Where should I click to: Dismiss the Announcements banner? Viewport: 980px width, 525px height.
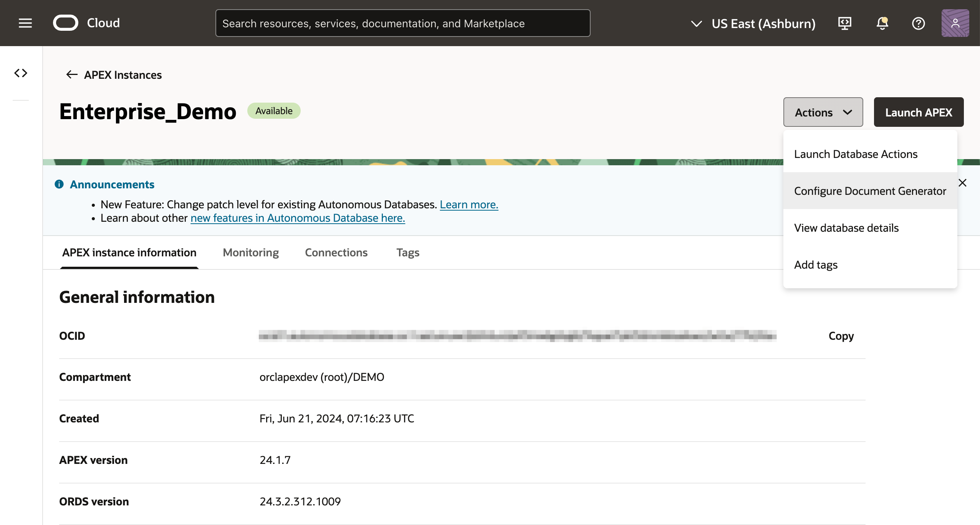click(x=962, y=183)
